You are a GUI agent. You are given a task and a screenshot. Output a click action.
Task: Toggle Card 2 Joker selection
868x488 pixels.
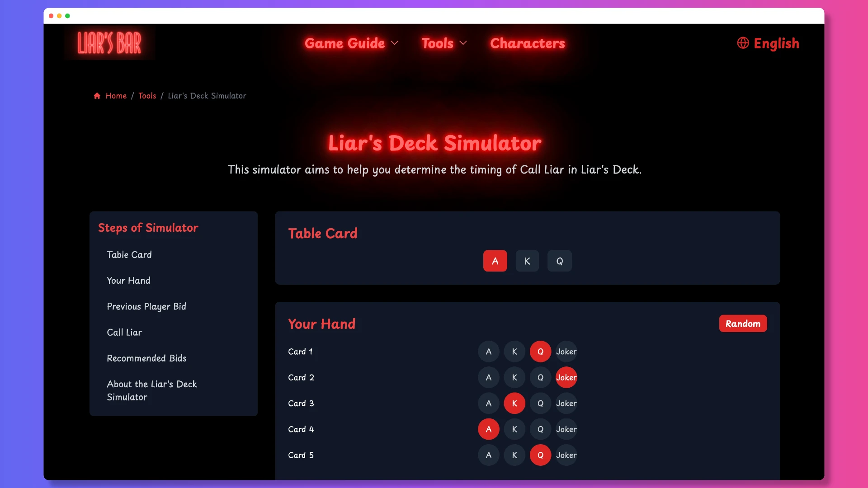coord(566,376)
